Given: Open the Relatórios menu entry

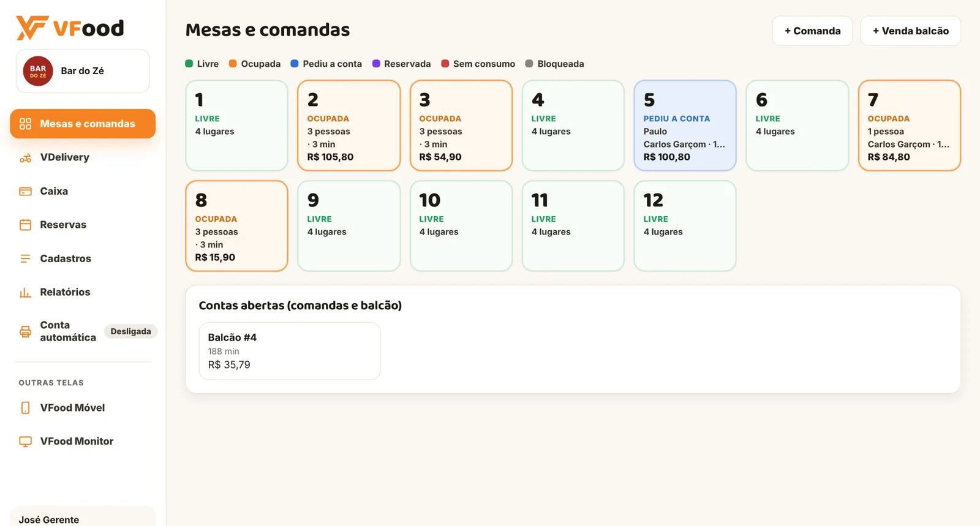Looking at the screenshot, I should tap(83, 292).
